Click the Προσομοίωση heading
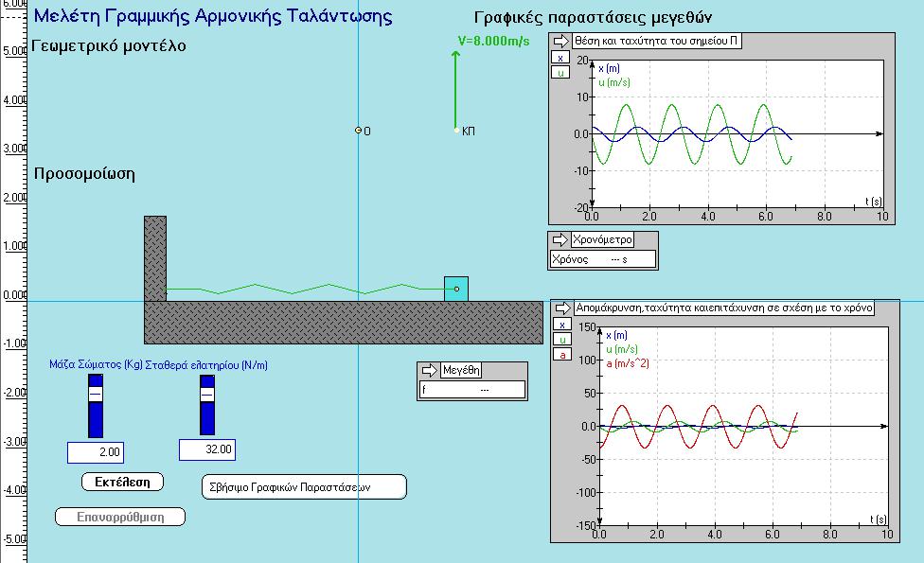Image resolution: width=924 pixels, height=563 pixels. 84,174
